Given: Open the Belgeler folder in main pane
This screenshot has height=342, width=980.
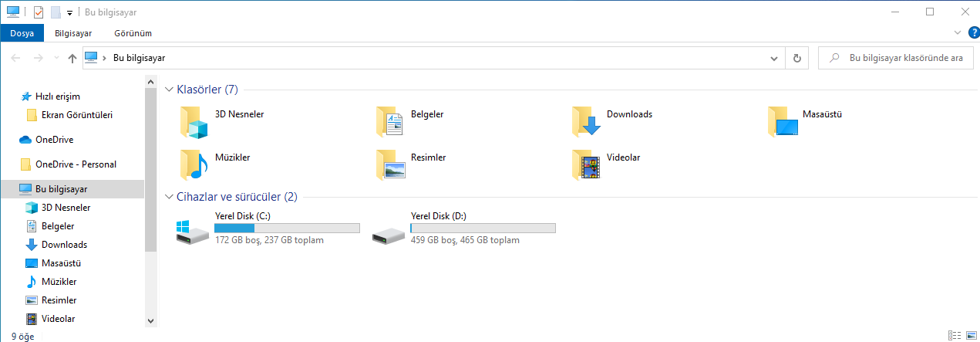Looking at the screenshot, I should [x=410, y=121].
